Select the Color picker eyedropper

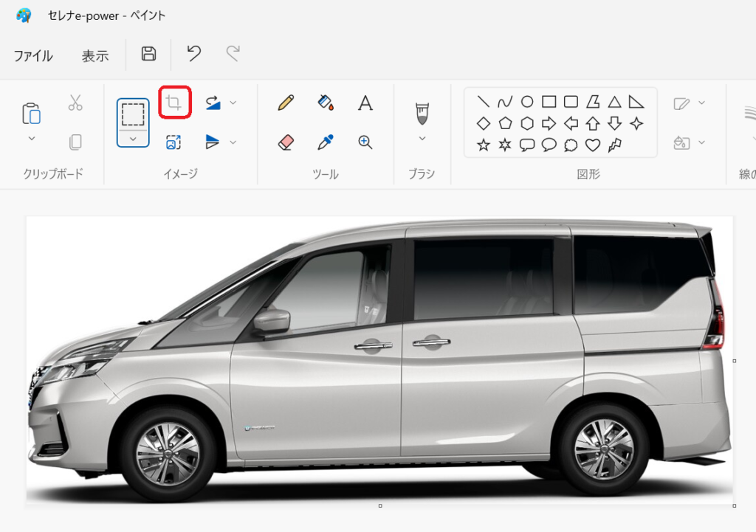pos(326,142)
